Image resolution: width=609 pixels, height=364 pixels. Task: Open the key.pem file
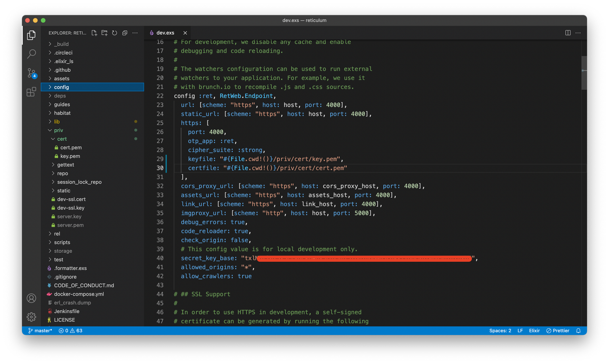click(x=92, y=156)
